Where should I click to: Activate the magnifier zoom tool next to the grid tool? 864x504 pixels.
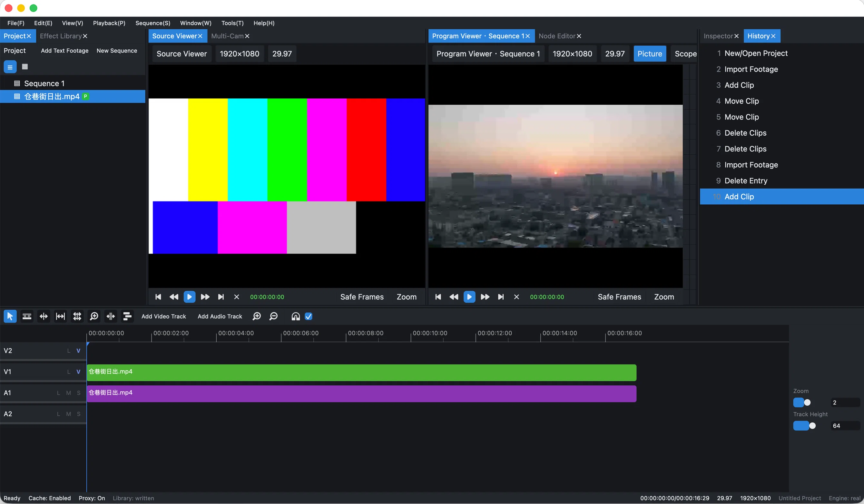click(94, 316)
